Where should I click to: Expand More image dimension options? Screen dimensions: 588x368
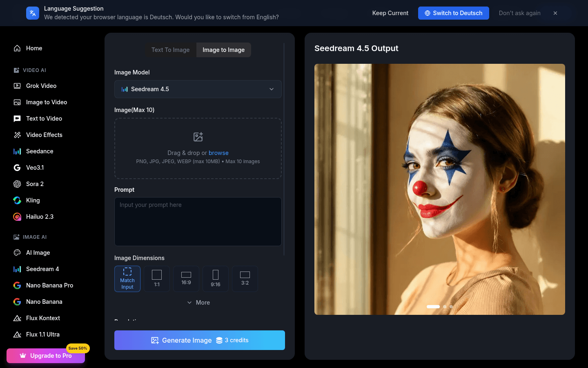[x=198, y=303]
